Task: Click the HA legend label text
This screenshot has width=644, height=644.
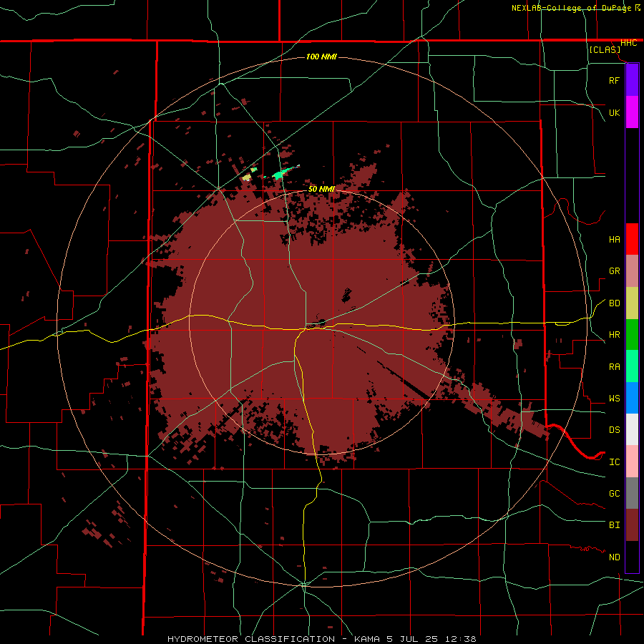Action: pyautogui.click(x=614, y=240)
